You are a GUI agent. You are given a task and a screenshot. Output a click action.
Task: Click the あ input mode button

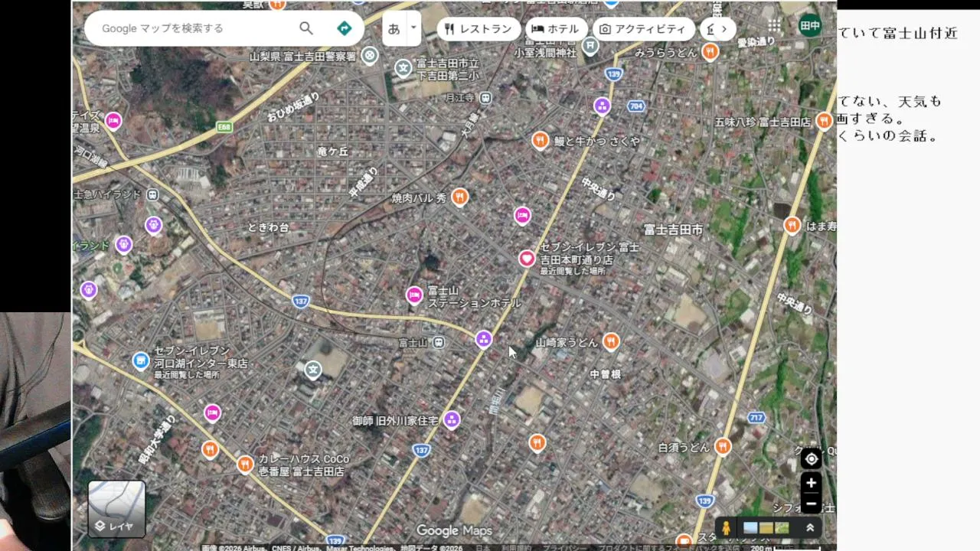point(394,29)
